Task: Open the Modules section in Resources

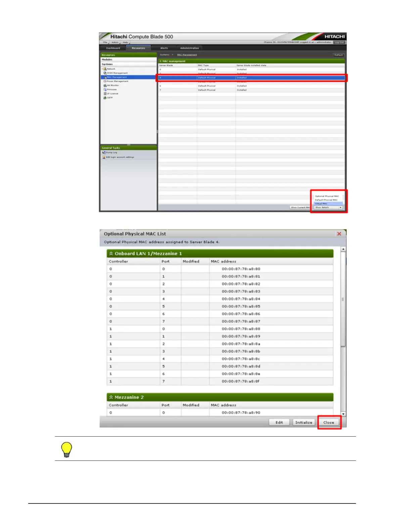Action: tap(128, 59)
